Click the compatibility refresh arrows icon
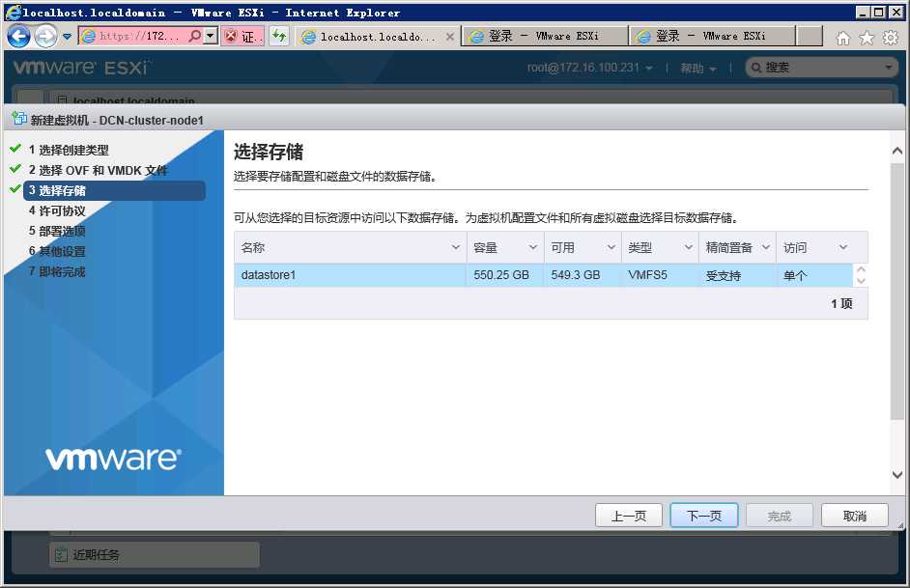The image size is (910, 588). click(x=279, y=36)
